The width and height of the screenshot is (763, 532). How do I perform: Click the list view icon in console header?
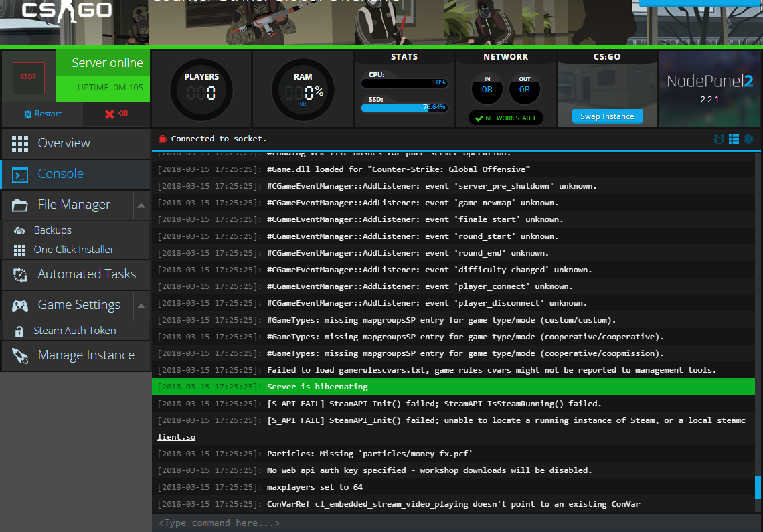coord(734,139)
